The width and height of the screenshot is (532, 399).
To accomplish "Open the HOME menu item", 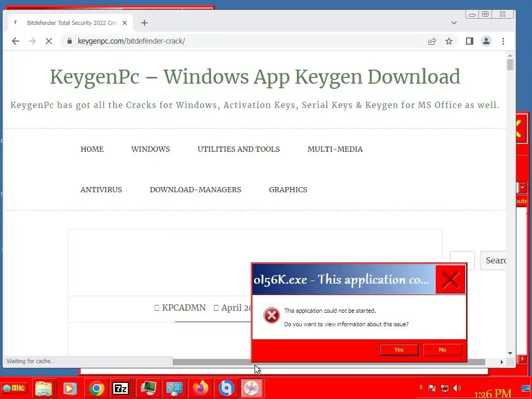I will [92, 149].
